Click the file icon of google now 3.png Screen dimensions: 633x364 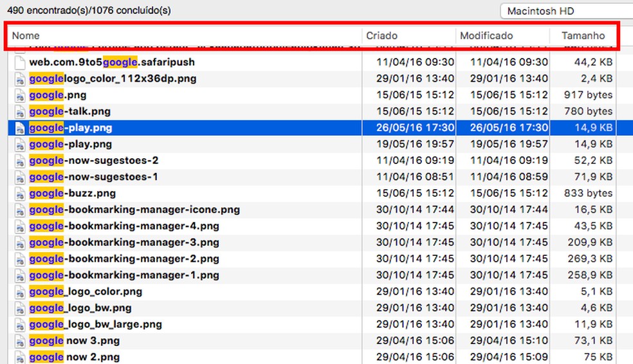pyautogui.click(x=19, y=340)
